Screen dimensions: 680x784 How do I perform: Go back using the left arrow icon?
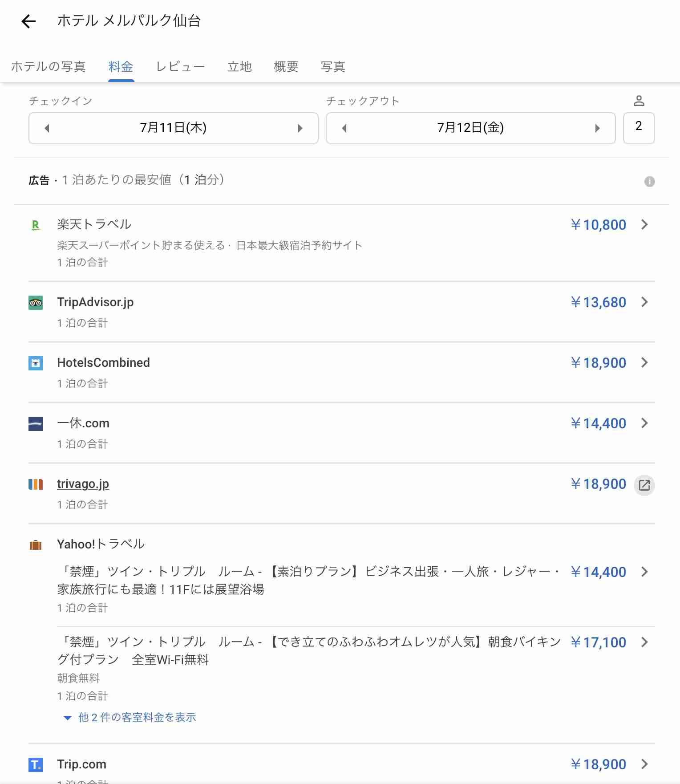pos(28,21)
